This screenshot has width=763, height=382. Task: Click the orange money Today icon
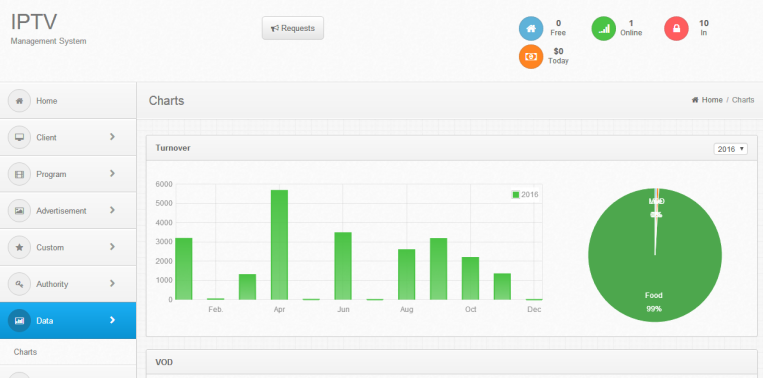(x=531, y=56)
